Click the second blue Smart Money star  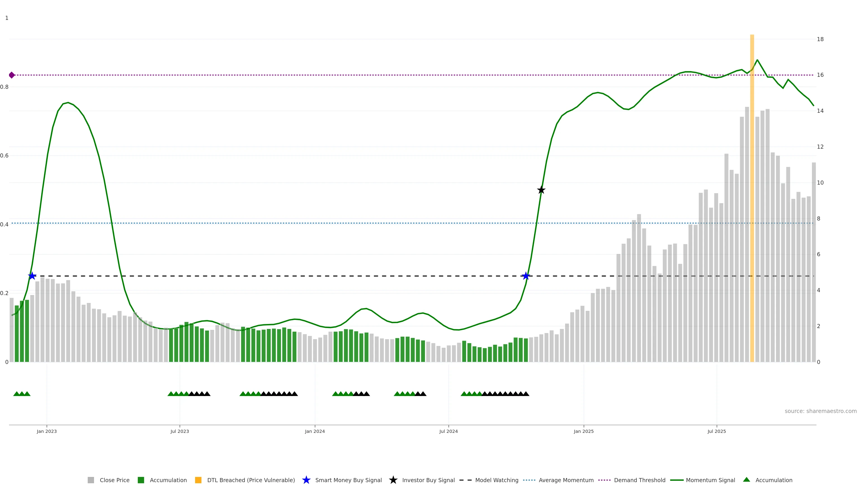[x=526, y=276]
